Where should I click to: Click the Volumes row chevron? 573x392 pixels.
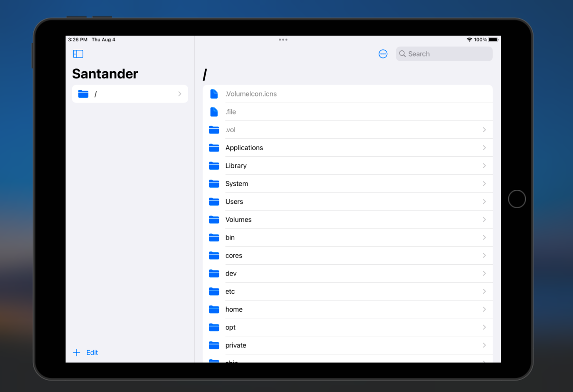[x=484, y=220]
